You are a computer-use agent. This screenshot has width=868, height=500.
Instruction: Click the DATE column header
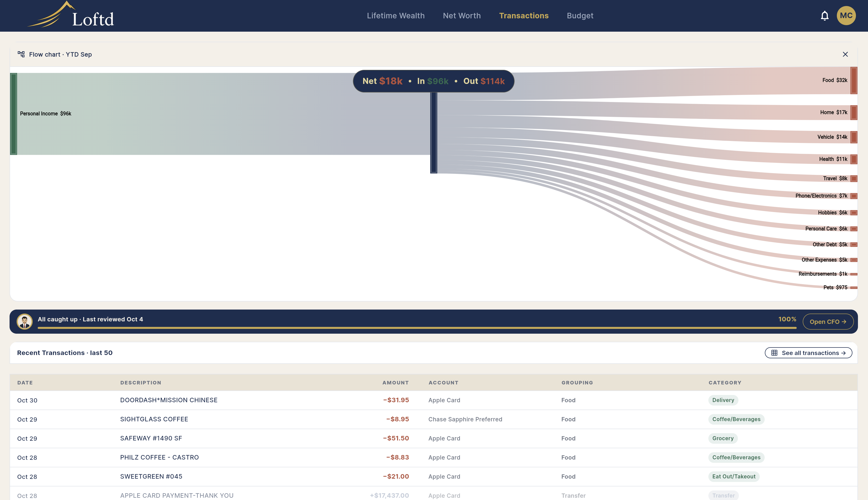coord(25,383)
